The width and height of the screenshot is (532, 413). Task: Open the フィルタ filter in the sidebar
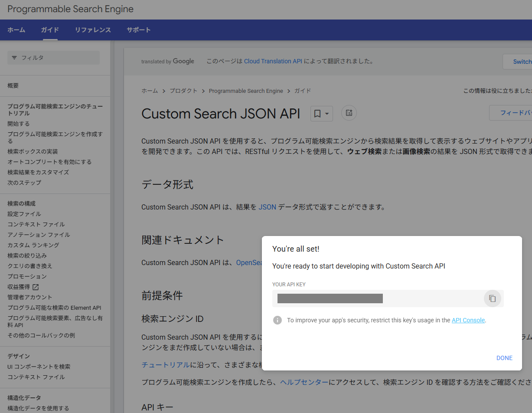(53, 57)
